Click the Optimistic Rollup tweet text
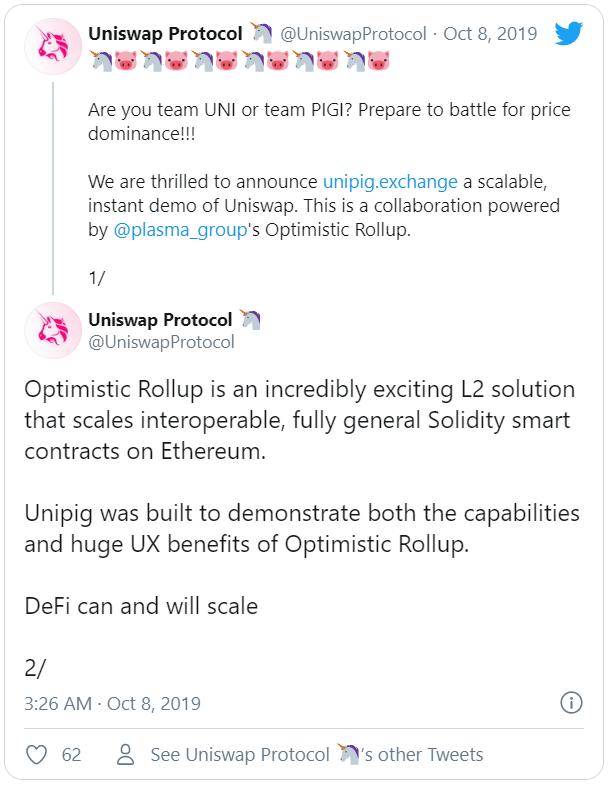Screen dimensions: 610x785 point(299,419)
